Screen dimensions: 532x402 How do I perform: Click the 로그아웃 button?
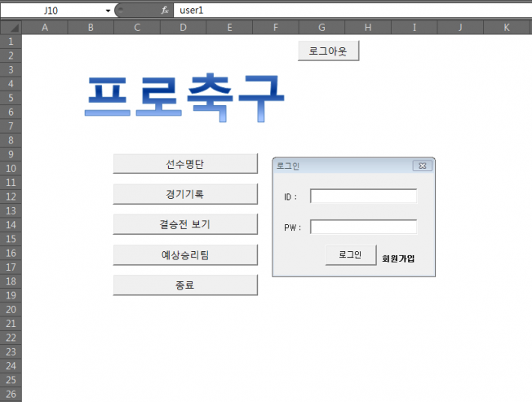pos(328,51)
